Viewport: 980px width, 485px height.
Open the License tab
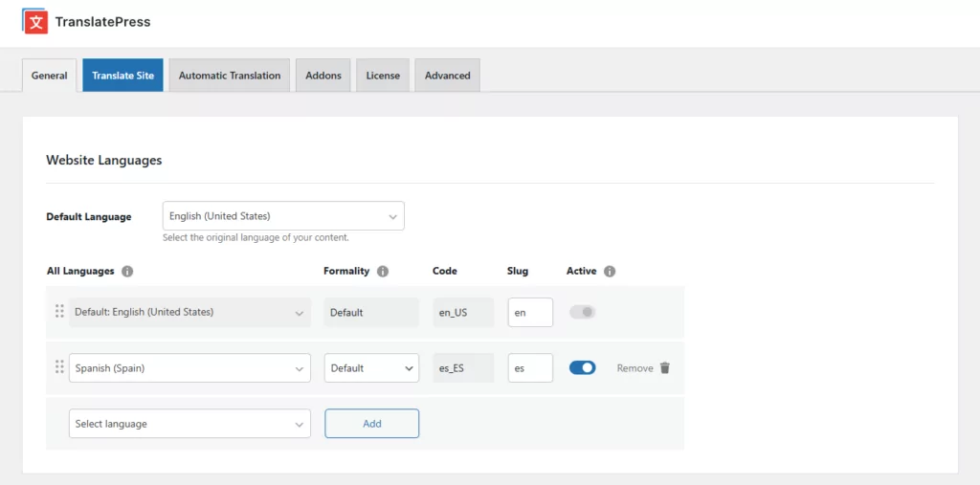383,75
